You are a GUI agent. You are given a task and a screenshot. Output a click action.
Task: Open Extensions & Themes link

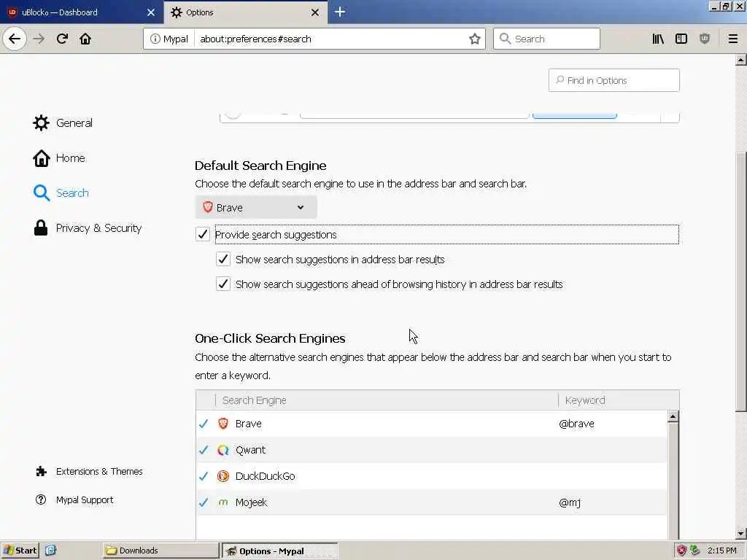coord(89,472)
